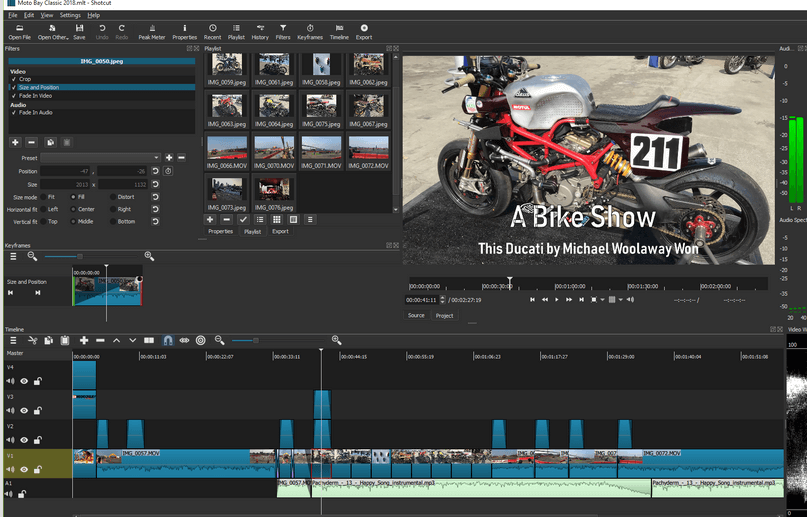Click the current timecode field 00:00:41:11
The image size is (807, 517).
coord(421,300)
